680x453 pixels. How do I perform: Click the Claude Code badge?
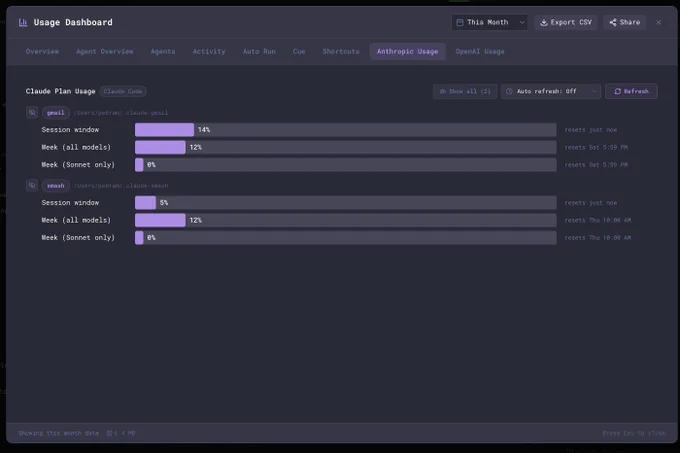(x=123, y=91)
